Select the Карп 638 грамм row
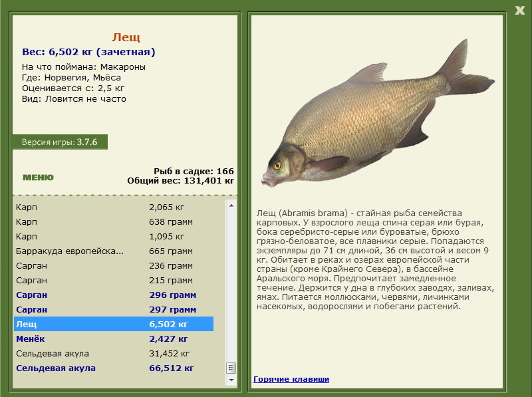 pos(114,221)
